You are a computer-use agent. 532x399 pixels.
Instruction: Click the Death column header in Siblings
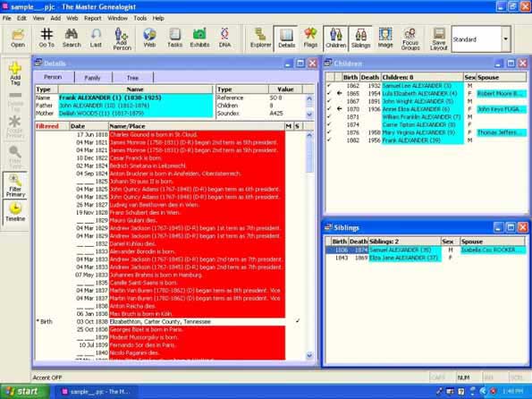[359, 242]
